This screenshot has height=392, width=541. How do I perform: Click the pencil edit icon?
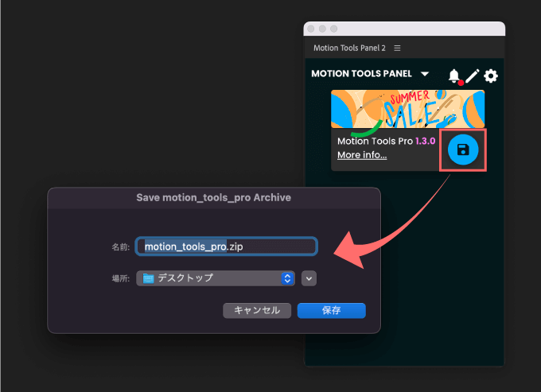pyautogui.click(x=473, y=76)
